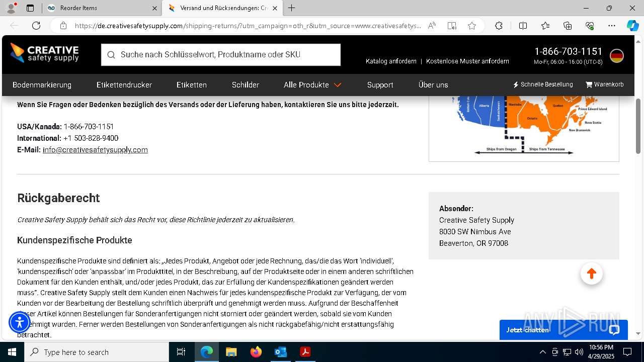Image resolution: width=644 pixels, height=362 pixels.
Task: Select the Versand und Rücksendungen tab
Action: click(x=223, y=8)
